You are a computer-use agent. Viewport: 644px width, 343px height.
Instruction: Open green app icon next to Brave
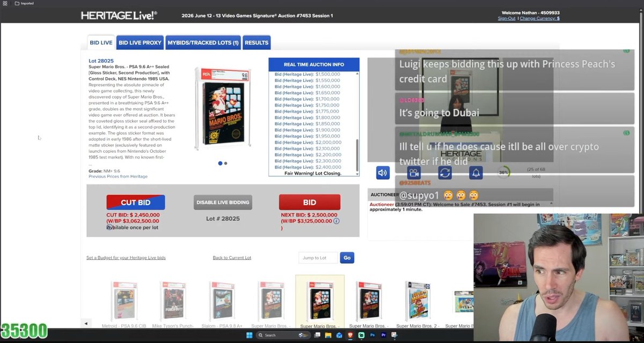tap(362, 335)
